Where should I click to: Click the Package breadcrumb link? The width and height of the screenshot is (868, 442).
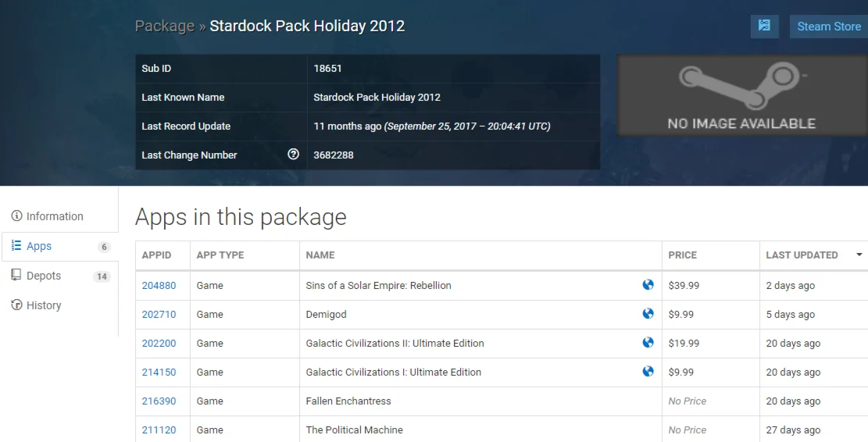(x=164, y=26)
